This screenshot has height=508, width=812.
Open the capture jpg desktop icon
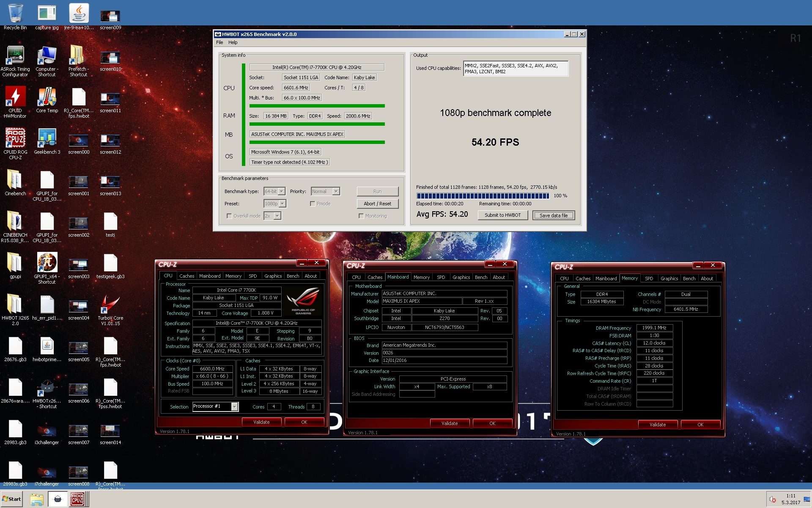(47, 17)
